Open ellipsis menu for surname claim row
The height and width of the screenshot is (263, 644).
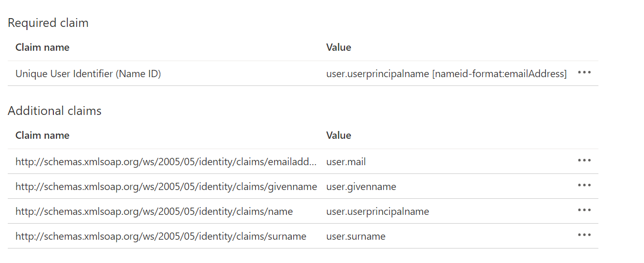pos(584,235)
